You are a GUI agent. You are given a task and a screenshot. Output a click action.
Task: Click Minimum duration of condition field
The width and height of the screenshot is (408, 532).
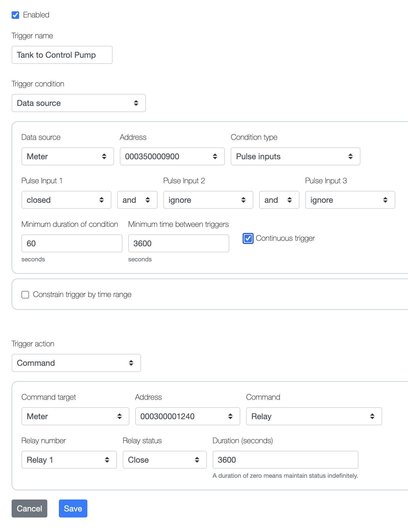(x=72, y=243)
